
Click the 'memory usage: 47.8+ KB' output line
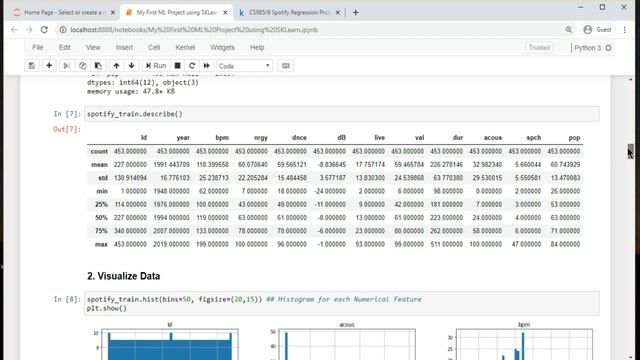pyautogui.click(x=131, y=91)
